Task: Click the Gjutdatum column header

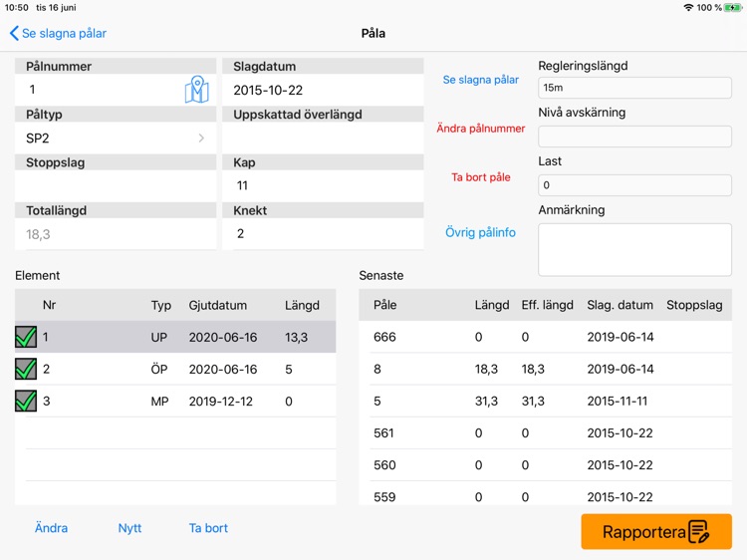Action: [218, 305]
